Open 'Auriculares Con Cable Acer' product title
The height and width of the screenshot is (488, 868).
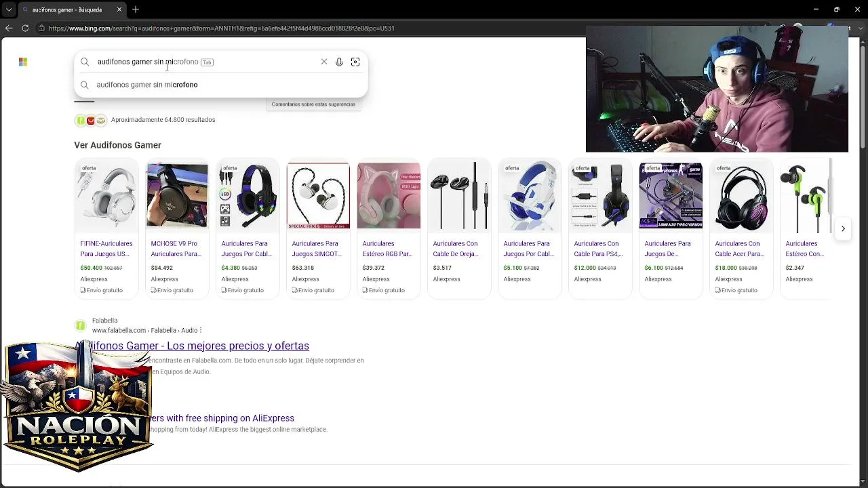[x=739, y=249]
